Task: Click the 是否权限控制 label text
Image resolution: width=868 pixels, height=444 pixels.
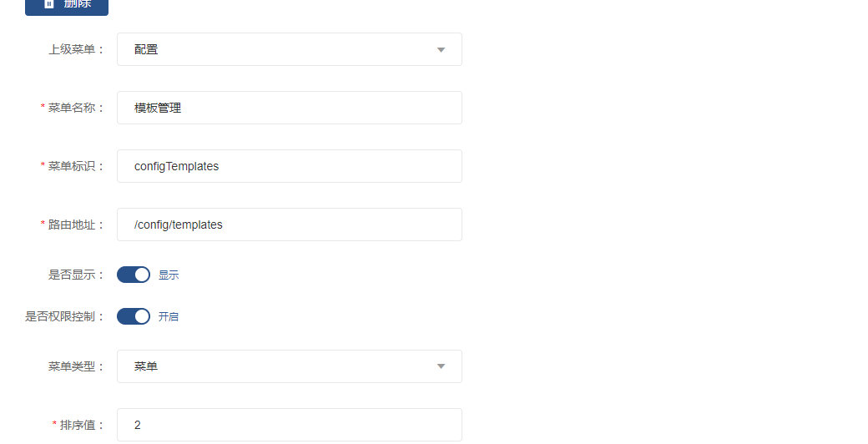Action: [x=65, y=316]
